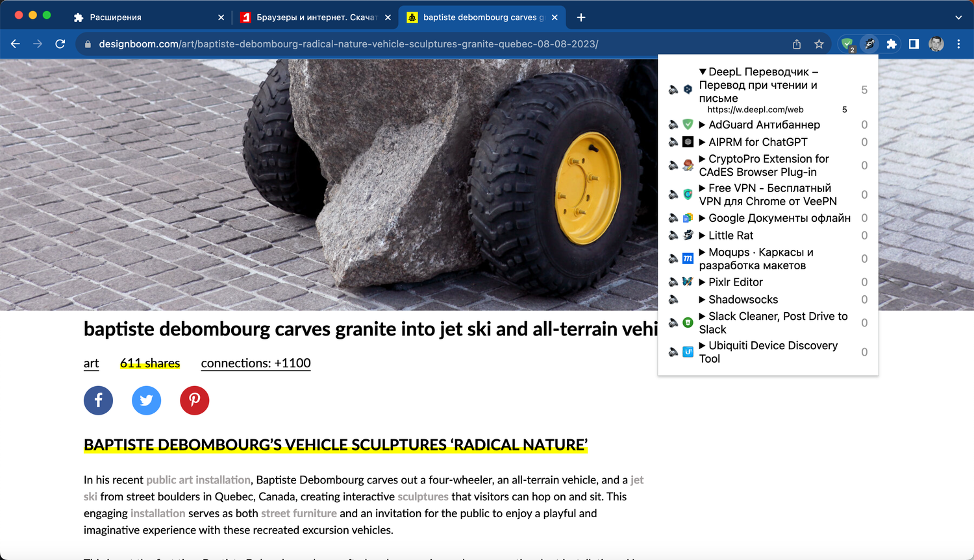The height and width of the screenshot is (560, 974).
Task: Expand the Slack Cleaner, Post Drive to Slack entry
Action: click(x=702, y=317)
